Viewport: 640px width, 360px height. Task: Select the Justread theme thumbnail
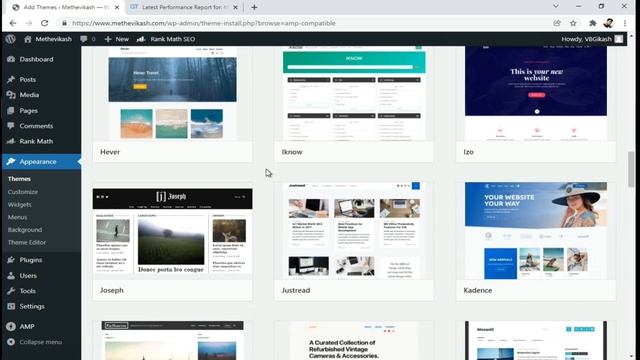tap(354, 231)
